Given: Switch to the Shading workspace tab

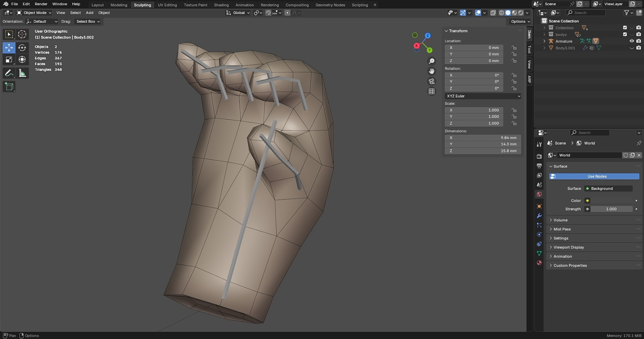Looking at the screenshot, I should tap(221, 5).
